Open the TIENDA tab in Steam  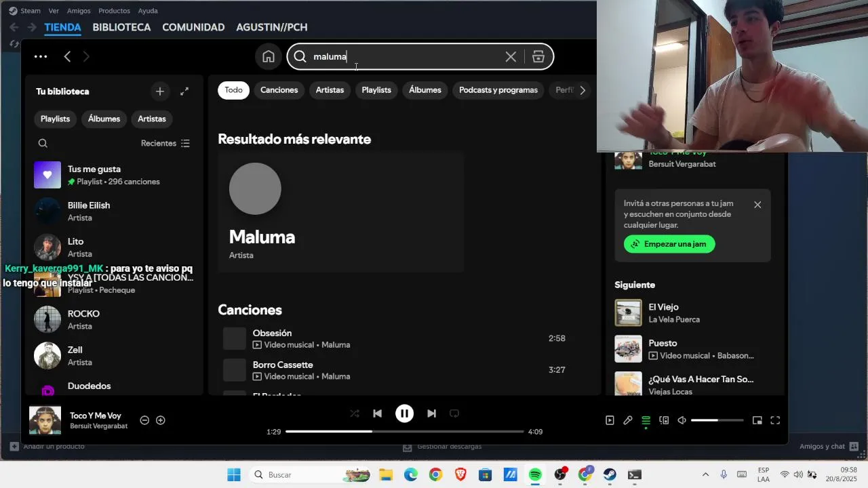pyautogui.click(x=62, y=27)
